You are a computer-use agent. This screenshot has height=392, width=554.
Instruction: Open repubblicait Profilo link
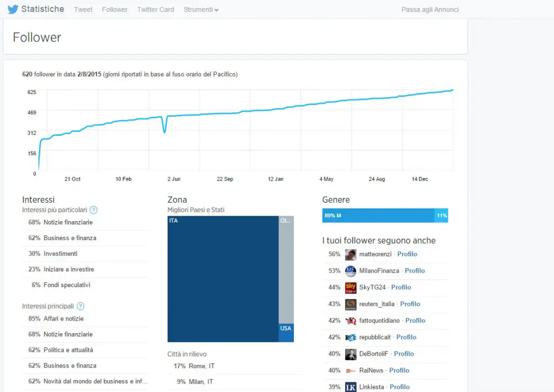[406, 337]
